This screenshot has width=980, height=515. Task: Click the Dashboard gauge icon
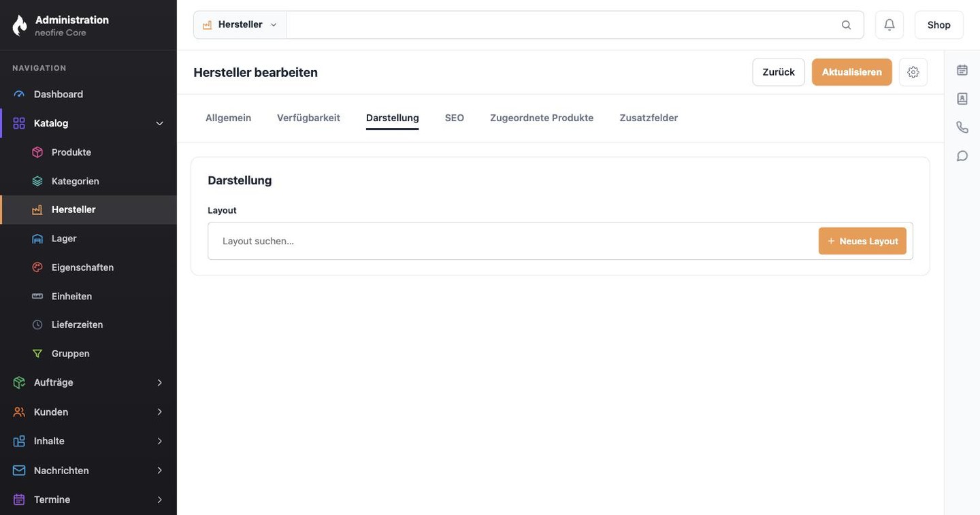pos(19,95)
